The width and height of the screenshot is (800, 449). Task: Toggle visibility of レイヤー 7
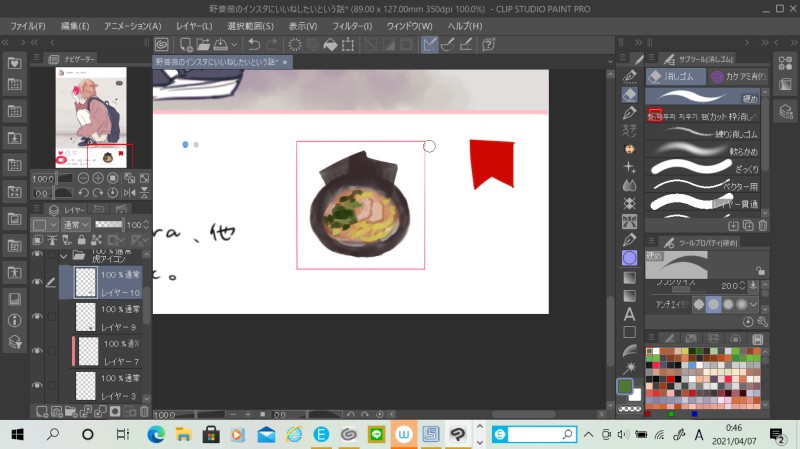point(37,351)
